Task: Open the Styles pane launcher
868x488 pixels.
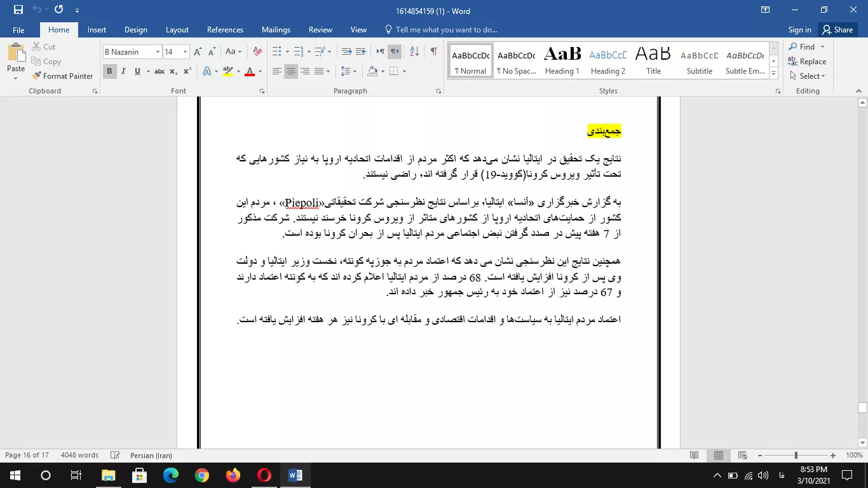Action: [778, 91]
